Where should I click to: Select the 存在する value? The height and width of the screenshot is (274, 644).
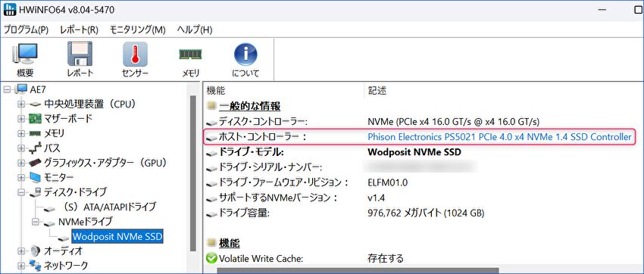coord(385,258)
